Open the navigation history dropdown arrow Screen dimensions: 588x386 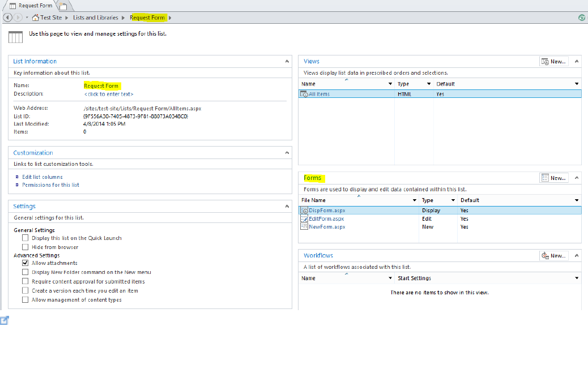coord(27,18)
